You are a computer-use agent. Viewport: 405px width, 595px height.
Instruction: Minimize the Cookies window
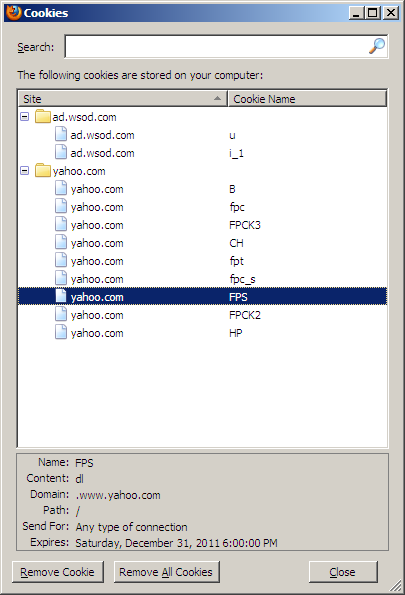[x=356, y=13]
